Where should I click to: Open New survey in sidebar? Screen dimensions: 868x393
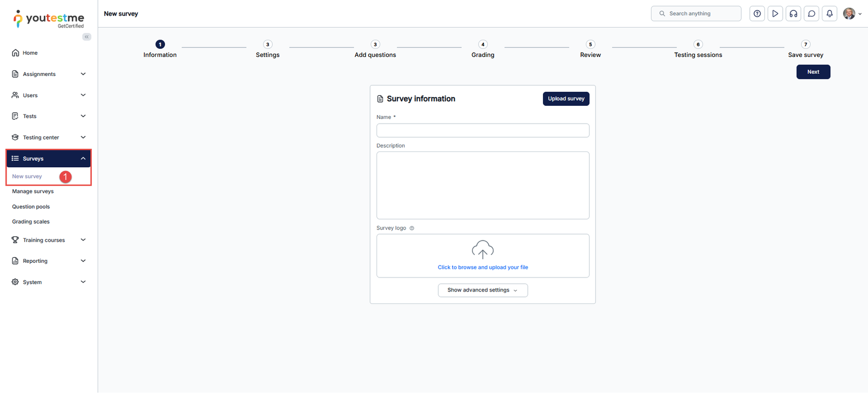[x=27, y=176]
